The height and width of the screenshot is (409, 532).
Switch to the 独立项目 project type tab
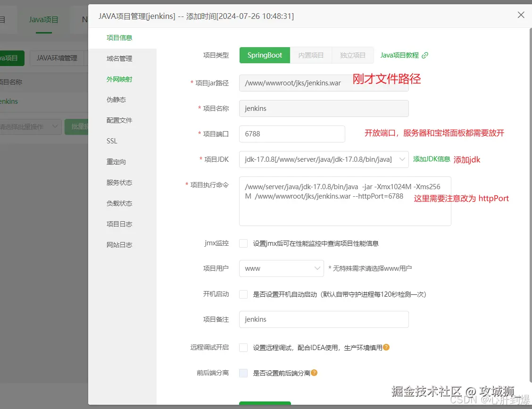353,55
